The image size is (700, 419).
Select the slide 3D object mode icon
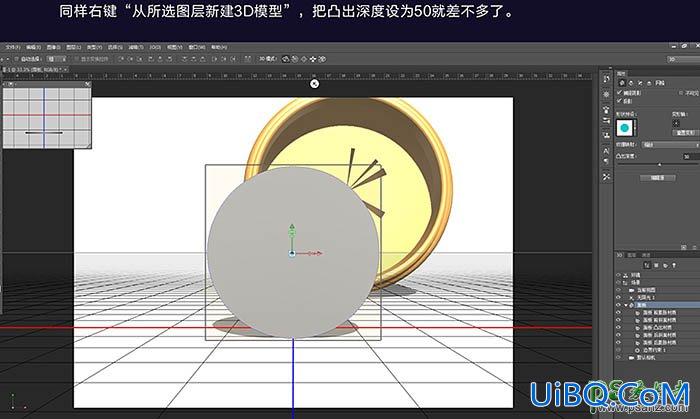click(313, 59)
